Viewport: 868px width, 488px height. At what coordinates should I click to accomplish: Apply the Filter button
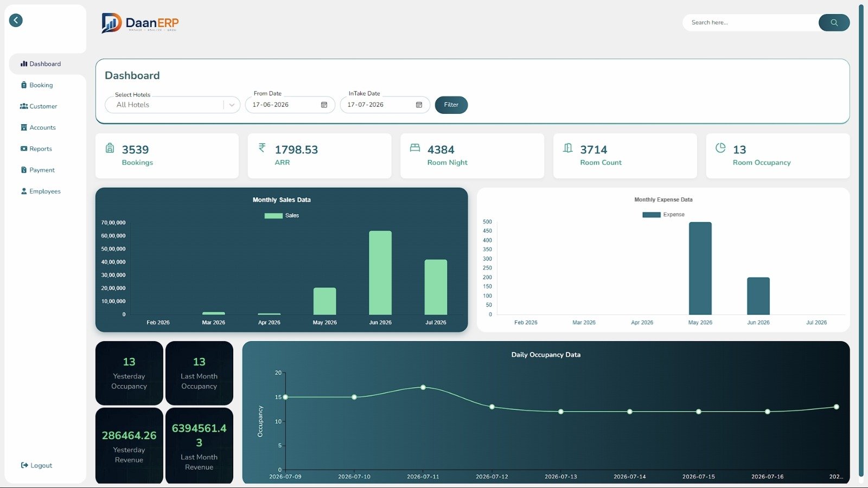[x=451, y=105]
